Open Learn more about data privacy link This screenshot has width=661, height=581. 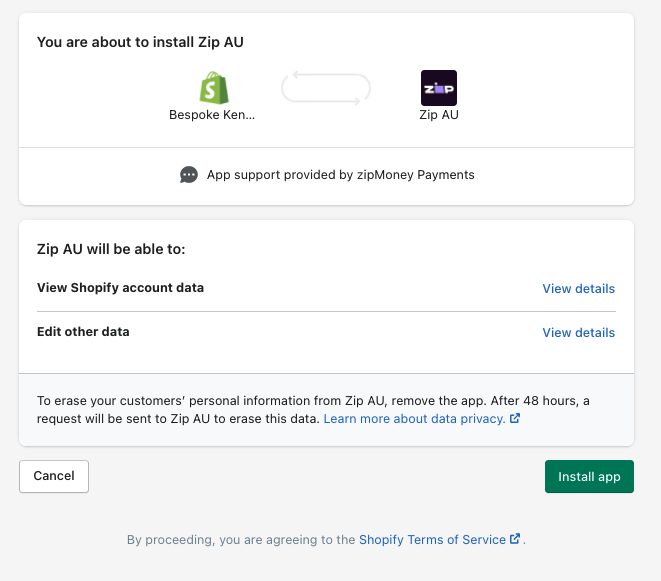[x=414, y=419]
